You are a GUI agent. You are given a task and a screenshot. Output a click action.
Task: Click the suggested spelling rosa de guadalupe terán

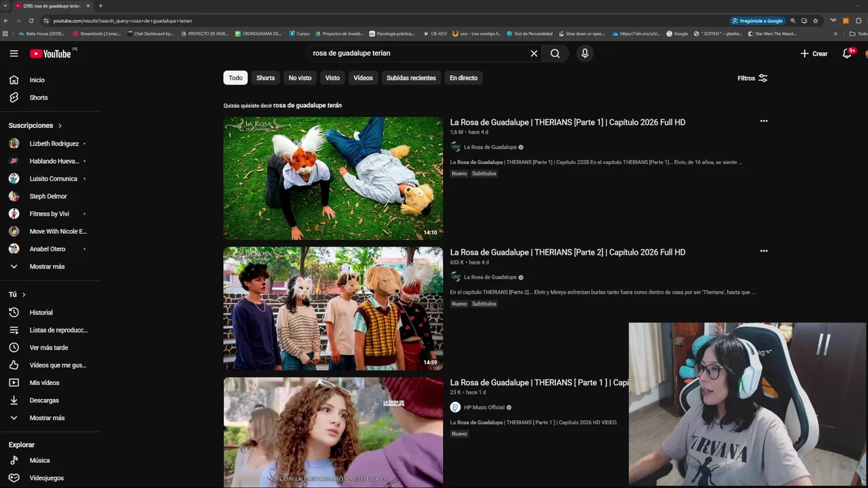pyautogui.click(x=307, y=106)
